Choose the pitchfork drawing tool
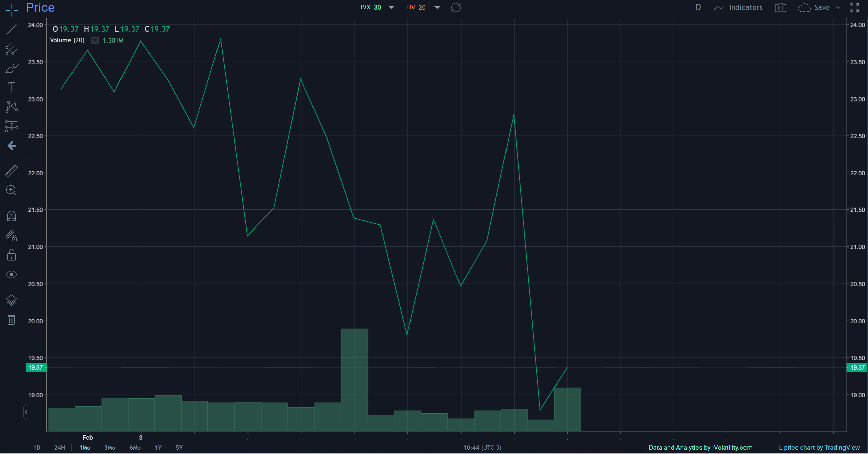The image size is (868, 454). (x=11, y=49)
